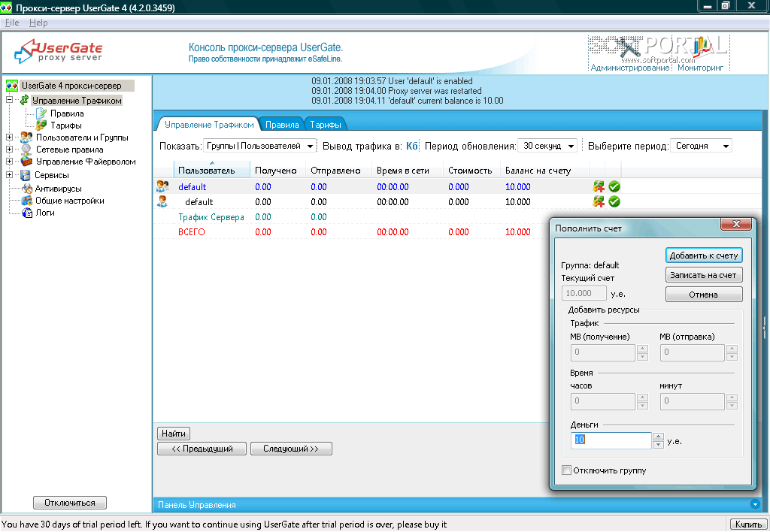Click the Общие настройки icon
This screenshot has height=532, width=770.
27,201
